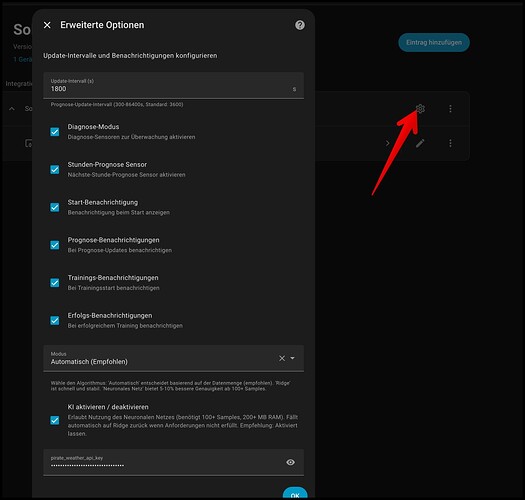Clear the Modus selection with X
Screen dimensions: 525x500
282,358
